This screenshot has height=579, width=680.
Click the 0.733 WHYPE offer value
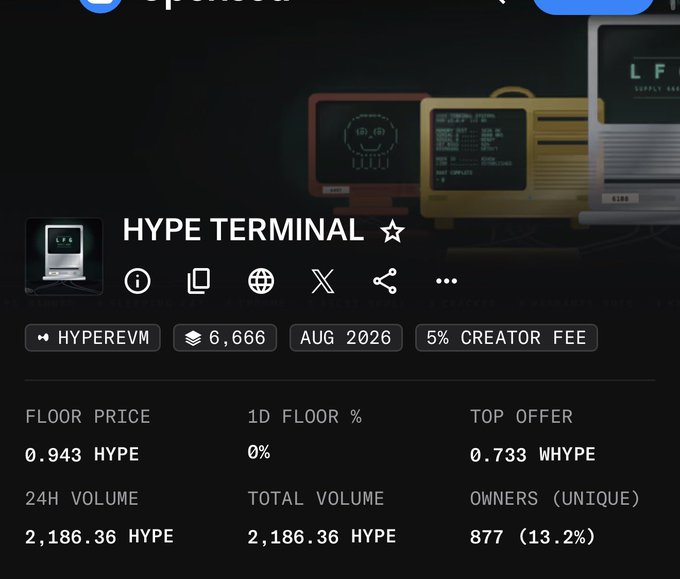[533, 455]
